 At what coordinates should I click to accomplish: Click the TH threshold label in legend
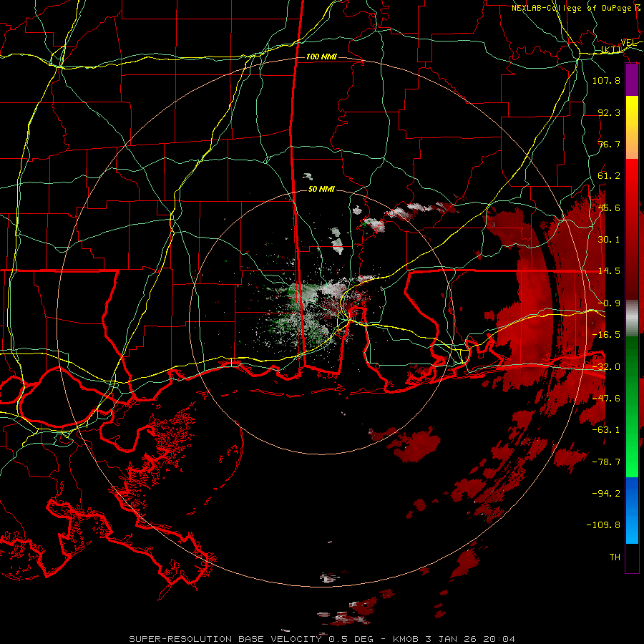click(x=615, y=557)
